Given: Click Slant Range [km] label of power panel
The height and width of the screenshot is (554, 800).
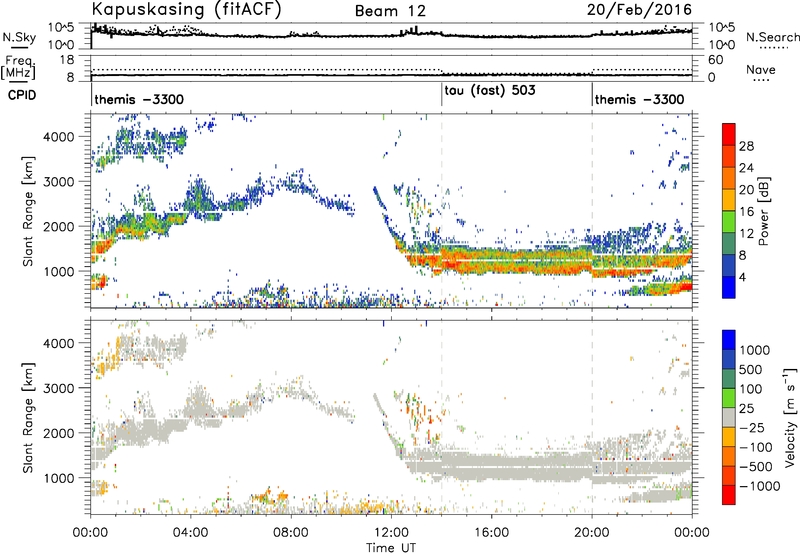Looking at the screenshot, I should pyautogui.click(x=29, y=211).
